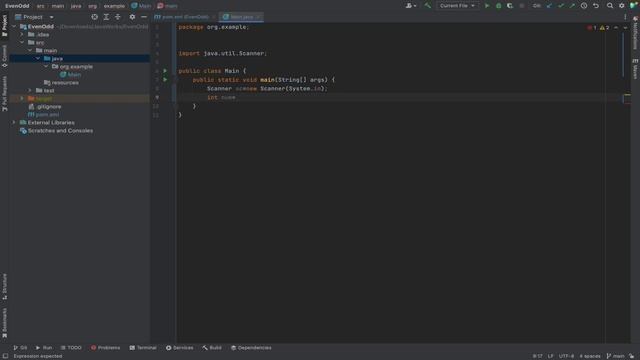Image resolution: width=640 pixels, height=360 pixels.
Task: Collapse the EvenOdd root project node
Action: click(x=14, y=27)
